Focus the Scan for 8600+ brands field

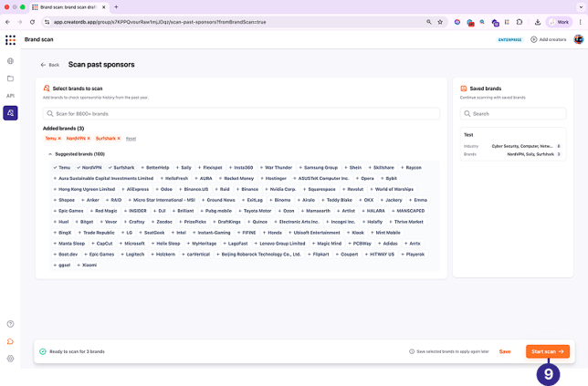(242, 114)
